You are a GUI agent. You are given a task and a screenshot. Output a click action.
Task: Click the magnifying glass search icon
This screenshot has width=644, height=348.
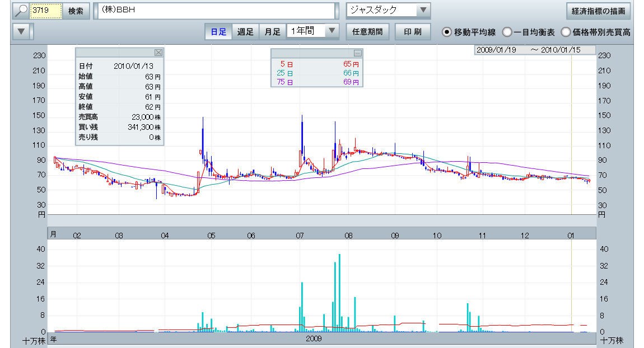click(x=21, y=11)
